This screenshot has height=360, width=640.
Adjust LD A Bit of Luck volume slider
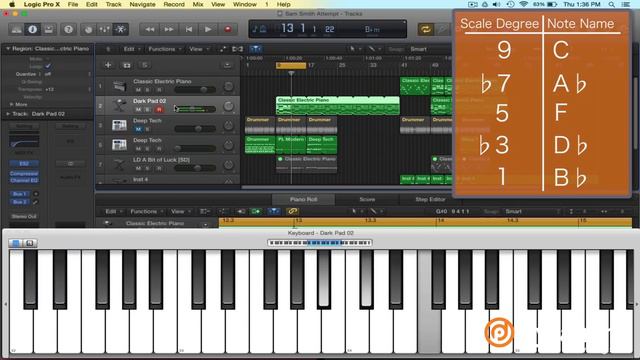coord(195,168)
